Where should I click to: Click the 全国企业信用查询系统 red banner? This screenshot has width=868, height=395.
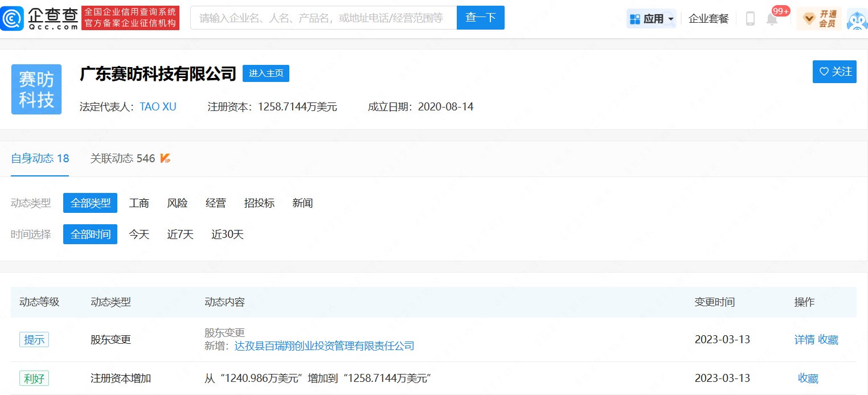tap(130, 18)
